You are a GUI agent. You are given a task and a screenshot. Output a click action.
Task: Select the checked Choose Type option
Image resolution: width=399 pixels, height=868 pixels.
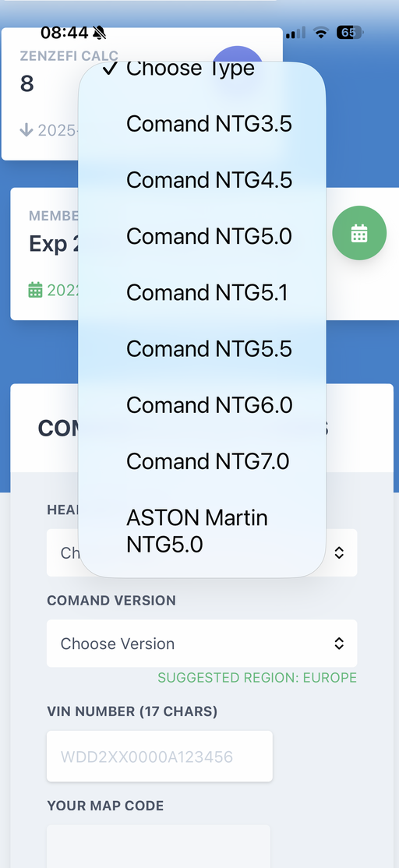point(202,69)
